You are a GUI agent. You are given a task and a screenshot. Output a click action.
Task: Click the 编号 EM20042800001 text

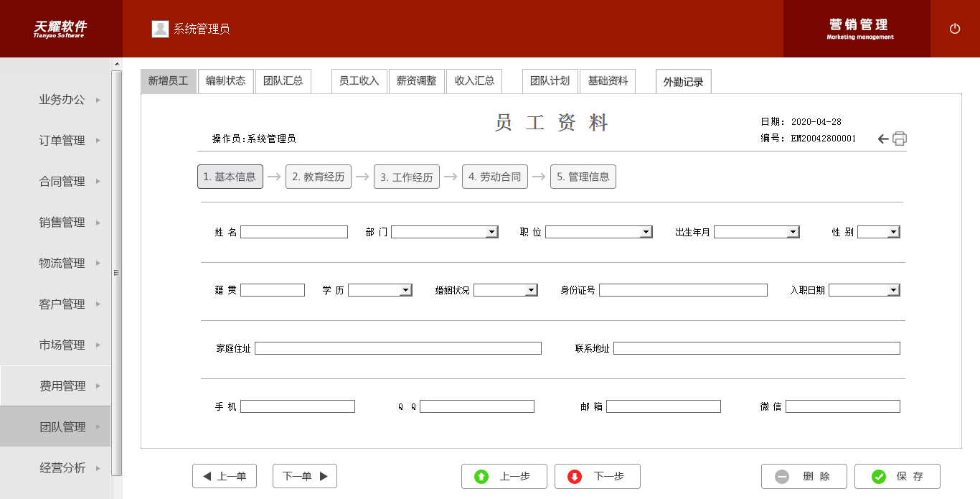tap(809, 139)
